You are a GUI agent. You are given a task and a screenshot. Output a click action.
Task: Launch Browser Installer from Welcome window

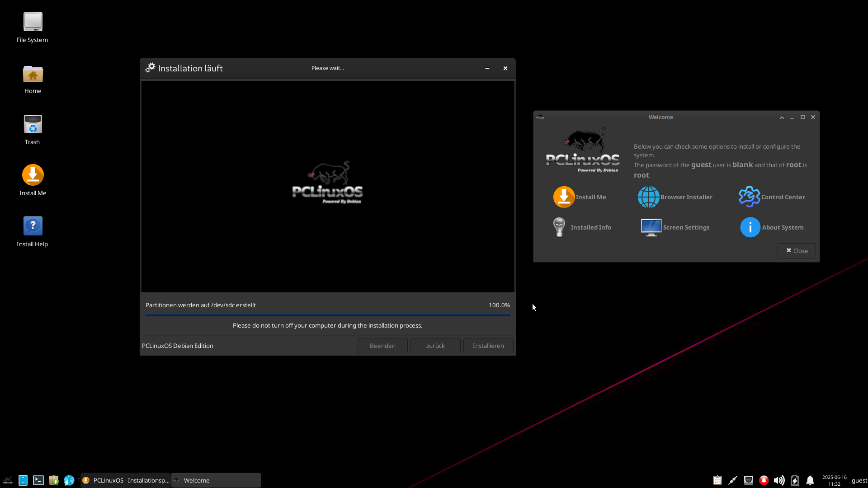click(x=648, y=197)
